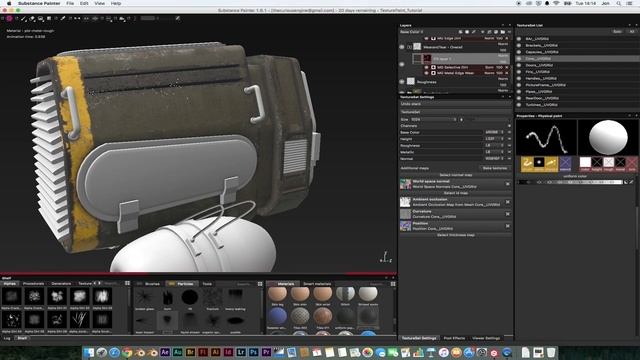Select the round black particle brush thumbnail
The image size is (640, 360).
point(189,297)
